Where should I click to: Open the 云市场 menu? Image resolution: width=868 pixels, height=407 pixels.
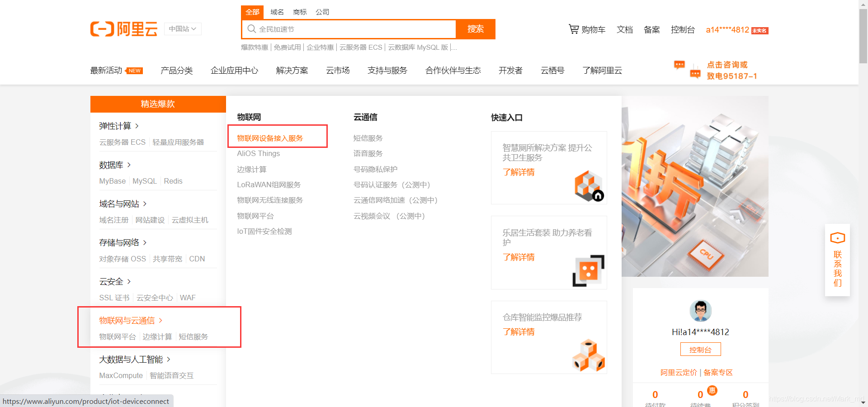pos(338,70)
